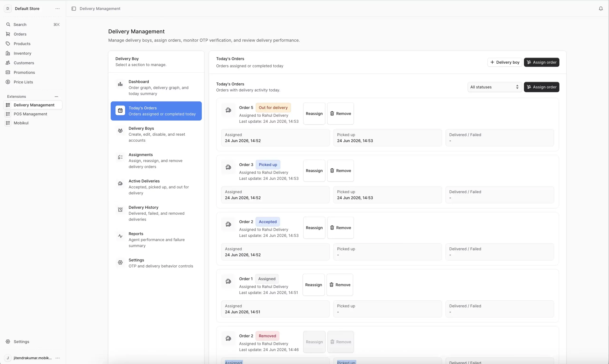The image size is (609, 364).
Task: Click the Products tag icon
Action: point(8,44)
